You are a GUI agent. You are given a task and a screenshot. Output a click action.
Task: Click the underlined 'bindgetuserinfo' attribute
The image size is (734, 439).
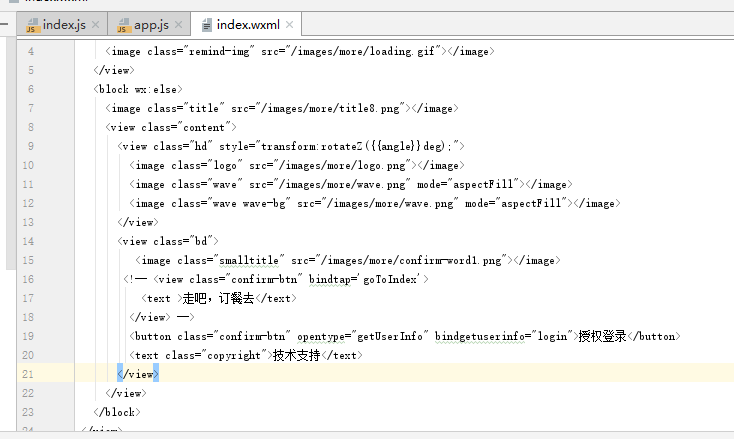(x=480, y=337)
